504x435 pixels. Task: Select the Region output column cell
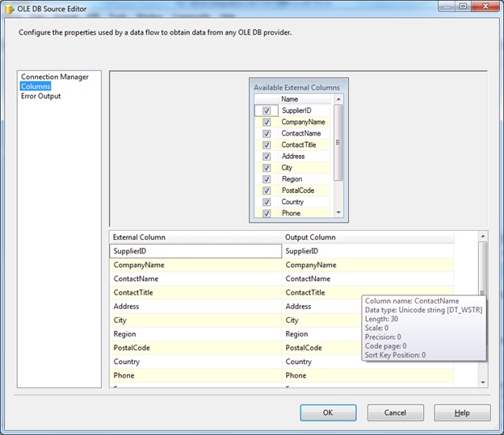click(321, 334)
